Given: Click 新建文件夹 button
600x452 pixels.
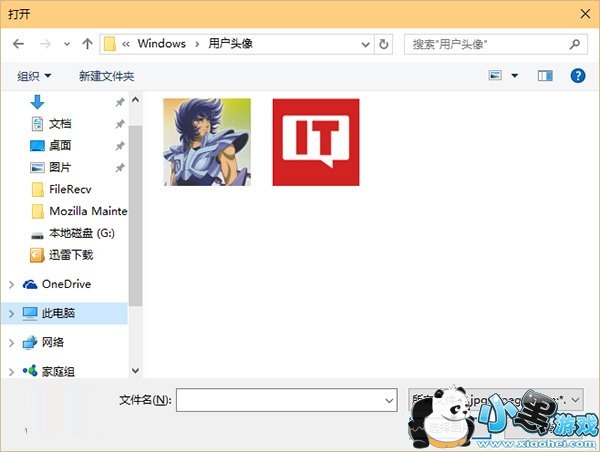Looking at the screenshot, I should coord(106,76).
